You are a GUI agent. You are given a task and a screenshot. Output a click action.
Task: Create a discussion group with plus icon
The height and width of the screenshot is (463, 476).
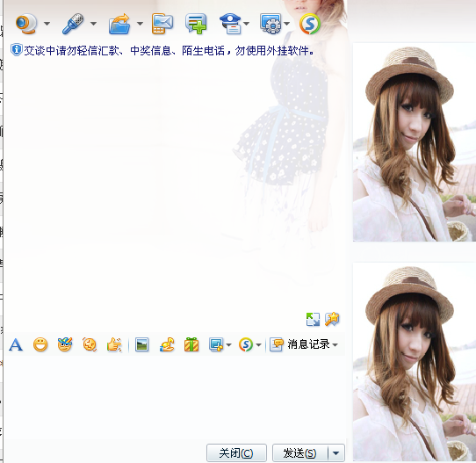[x=197, y=24]
